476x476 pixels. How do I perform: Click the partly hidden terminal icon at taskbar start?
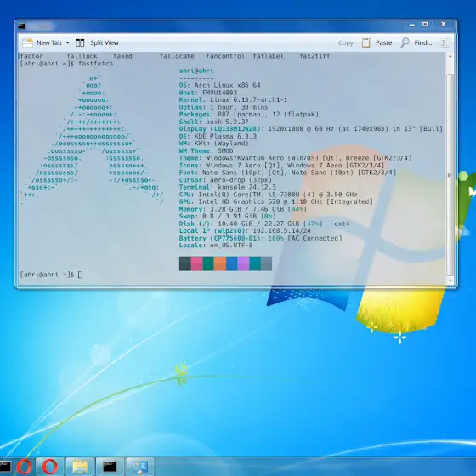[x=5, y=467]
